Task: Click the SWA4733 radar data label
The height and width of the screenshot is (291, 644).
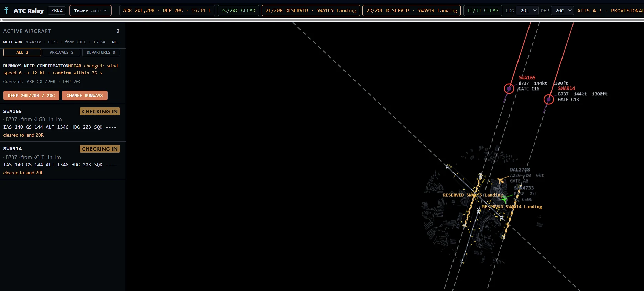Action: [x=525, y=194]
